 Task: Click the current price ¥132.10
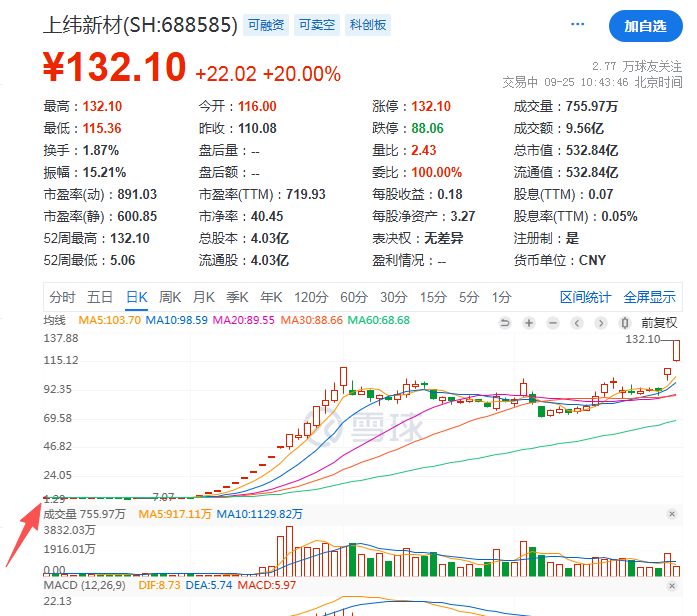pyautogui.click(x=114, y=67)
